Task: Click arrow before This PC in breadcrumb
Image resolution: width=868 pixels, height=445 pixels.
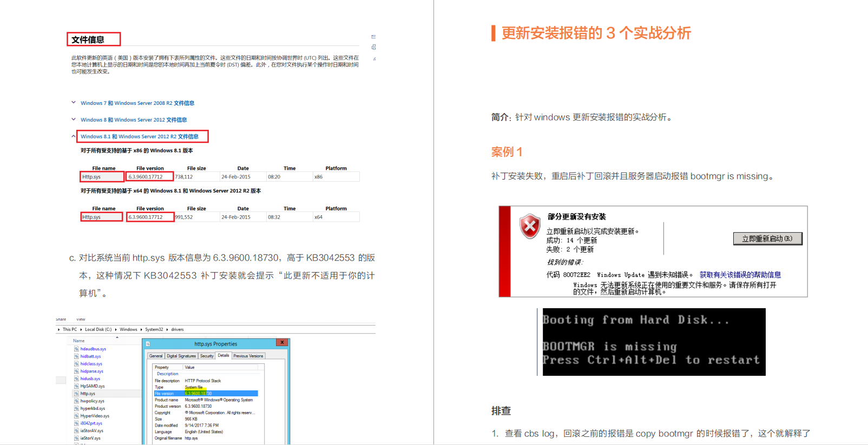Action: (59, 329)
